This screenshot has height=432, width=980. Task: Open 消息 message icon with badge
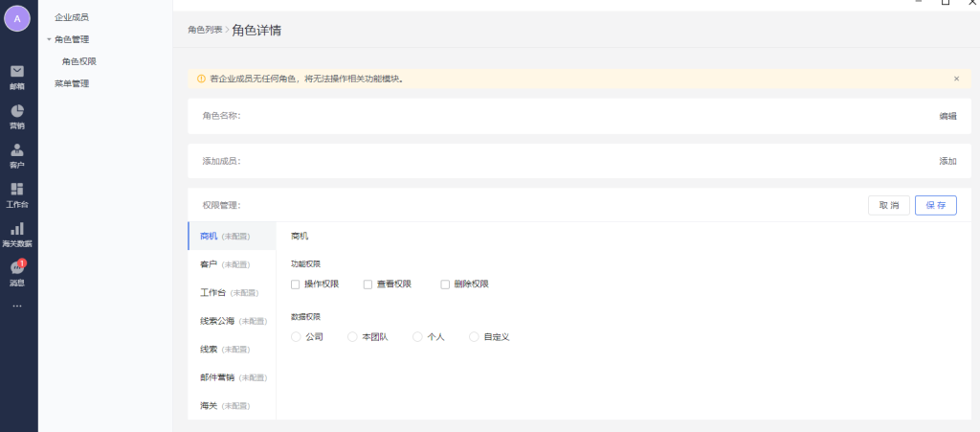(x=17, y=269)
